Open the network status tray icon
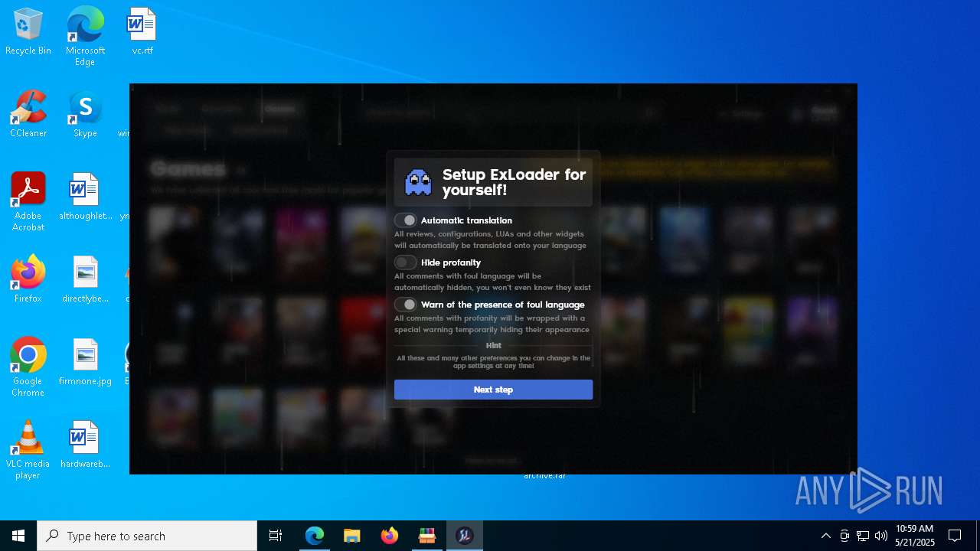980x551 pixels. 863,536
